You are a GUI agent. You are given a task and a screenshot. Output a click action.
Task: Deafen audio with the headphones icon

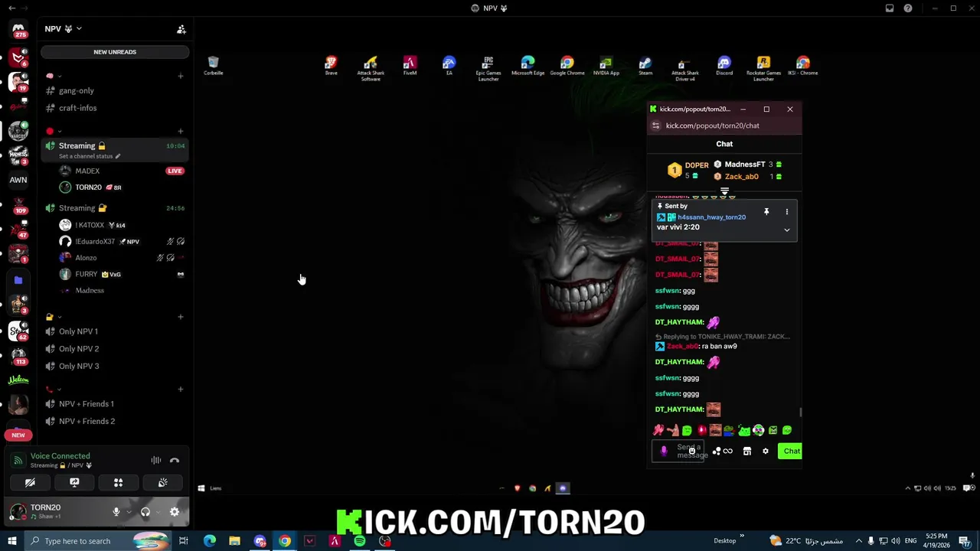tap(145, 512)
